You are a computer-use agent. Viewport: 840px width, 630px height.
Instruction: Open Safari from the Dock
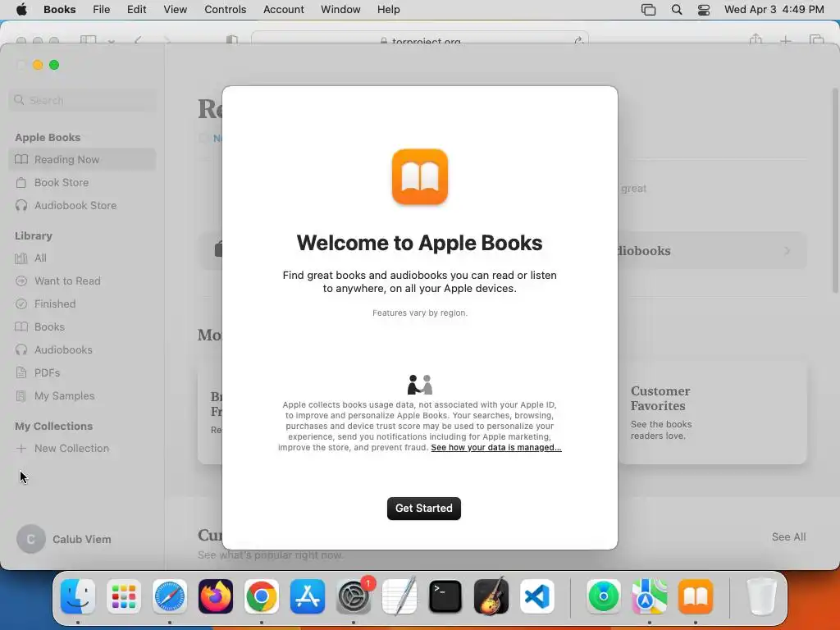click(170, 596)
